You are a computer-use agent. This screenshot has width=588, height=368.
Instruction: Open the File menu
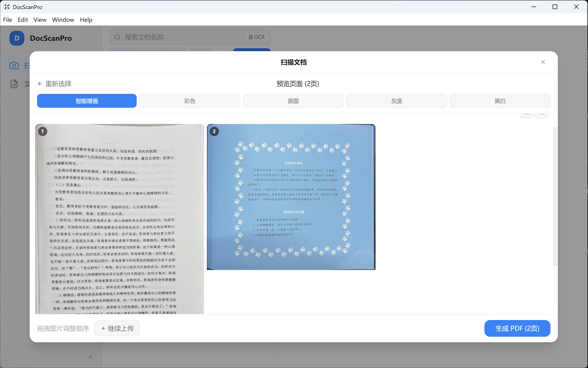[x=8, y=20]
